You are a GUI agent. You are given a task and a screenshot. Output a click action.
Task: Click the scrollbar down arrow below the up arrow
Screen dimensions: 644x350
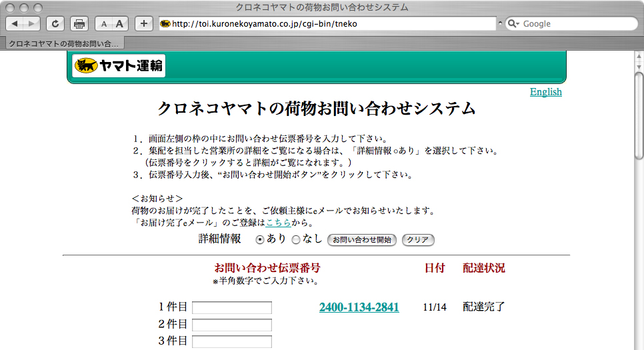pos(639,66)
